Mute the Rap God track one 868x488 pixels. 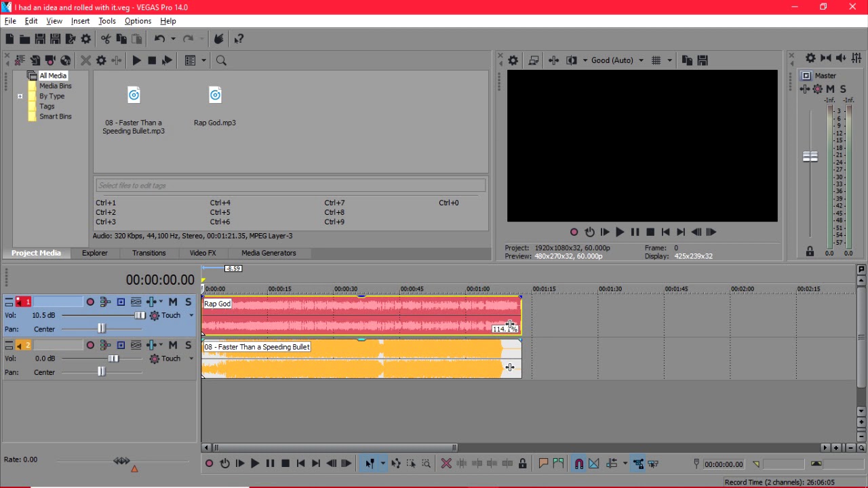click(173, 302)
